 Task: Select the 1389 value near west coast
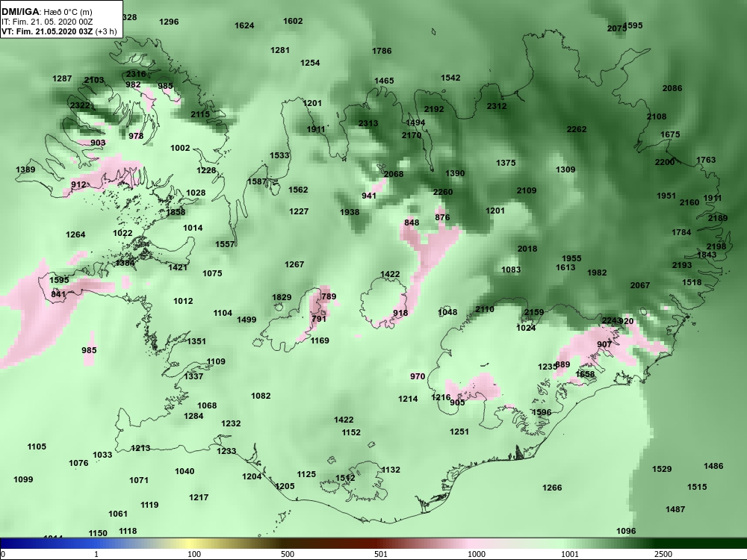click(x=25, y=169)
